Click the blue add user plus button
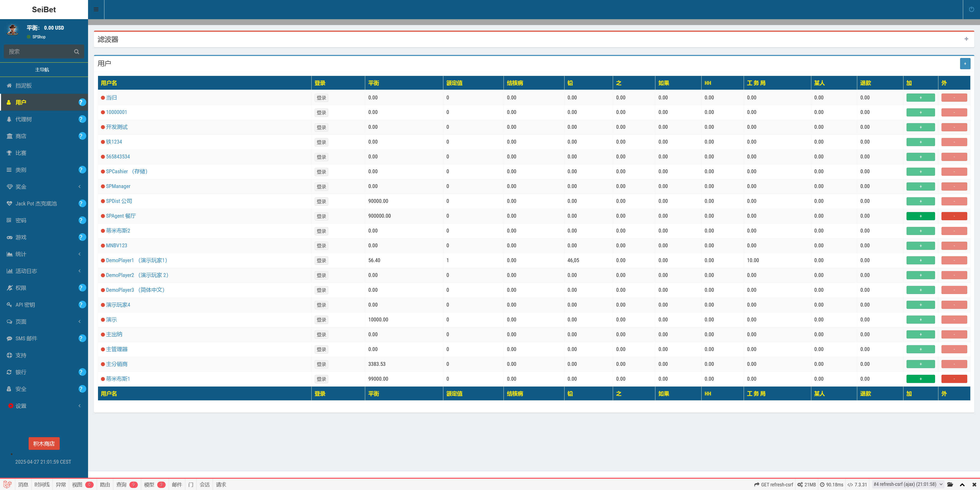Image resolution: width=980 pixels, height=490 pixels. (x=965, y=64)
